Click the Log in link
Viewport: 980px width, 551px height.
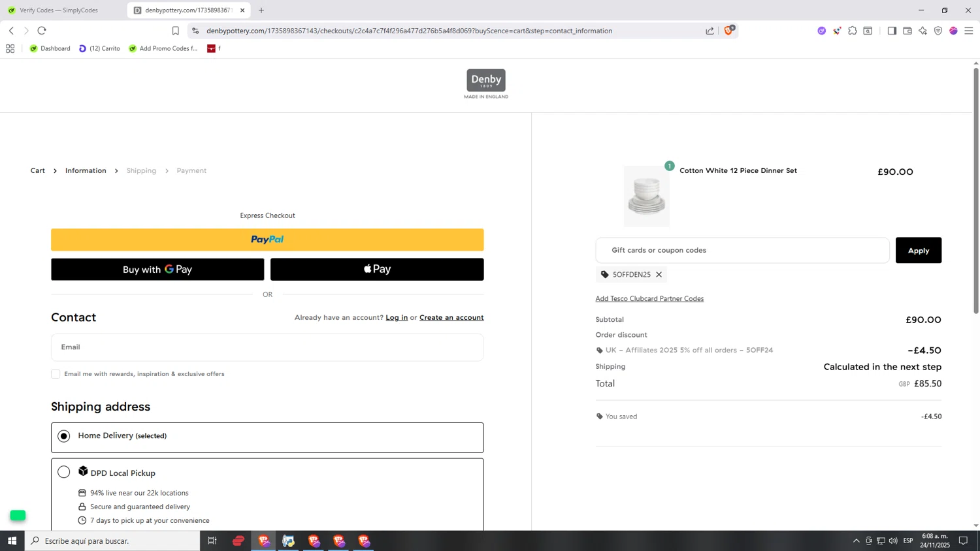(x=397, y=317)
